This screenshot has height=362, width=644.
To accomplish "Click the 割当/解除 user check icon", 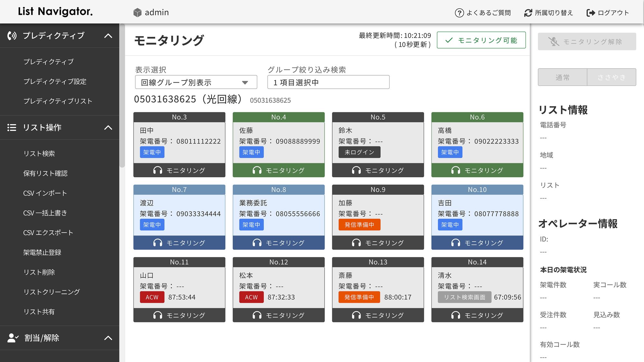I will pyautogui.click(x=13, y=338).
